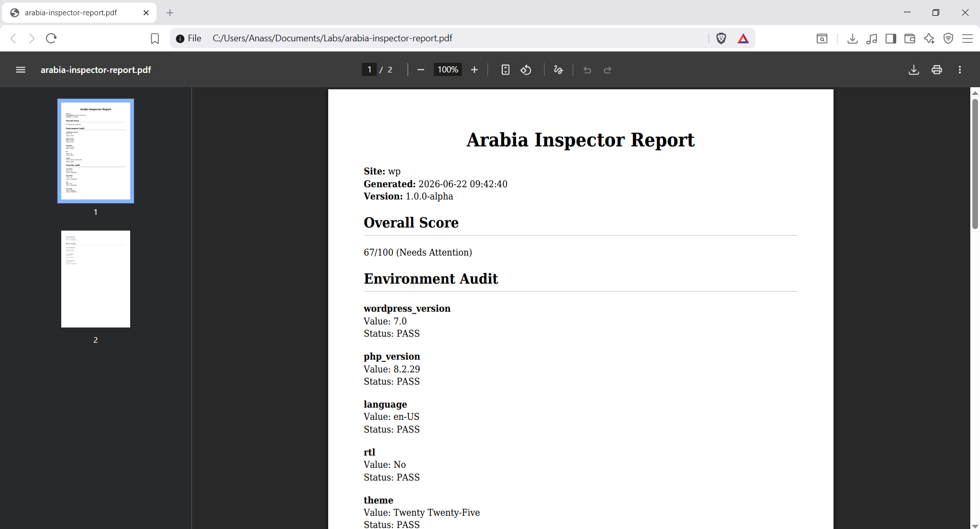Click the Version: 1.0.0-alpha line
Viewport: 980px width, 529px height.
[408, 196]
